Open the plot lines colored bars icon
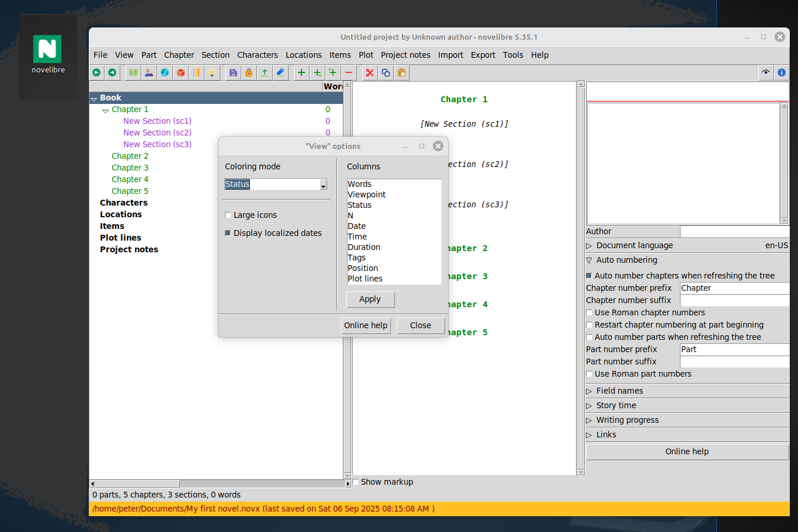Image resolution: width=798 pixels, height=532 pixels. click(196, 73)
